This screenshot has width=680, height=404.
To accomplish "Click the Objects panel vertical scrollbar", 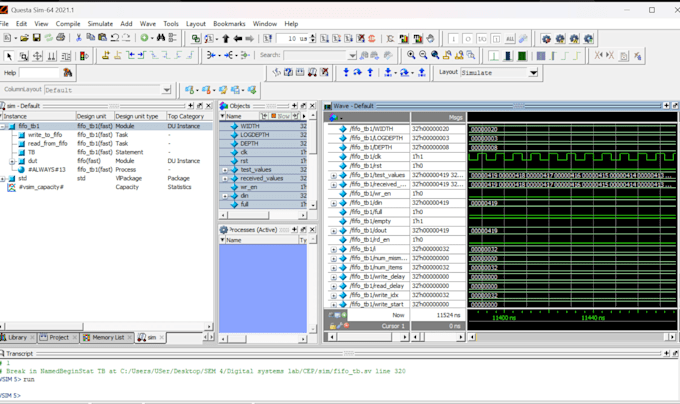I will coord(313,160).
